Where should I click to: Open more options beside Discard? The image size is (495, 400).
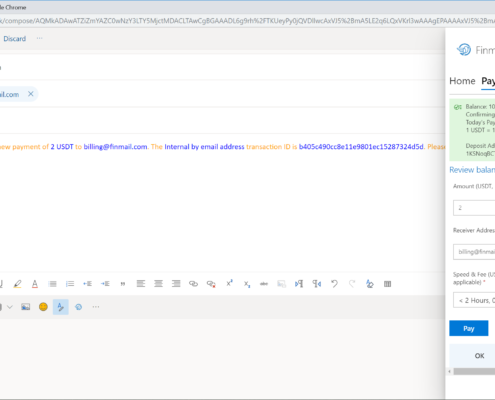pyautogui.click(x=39, y=38)
